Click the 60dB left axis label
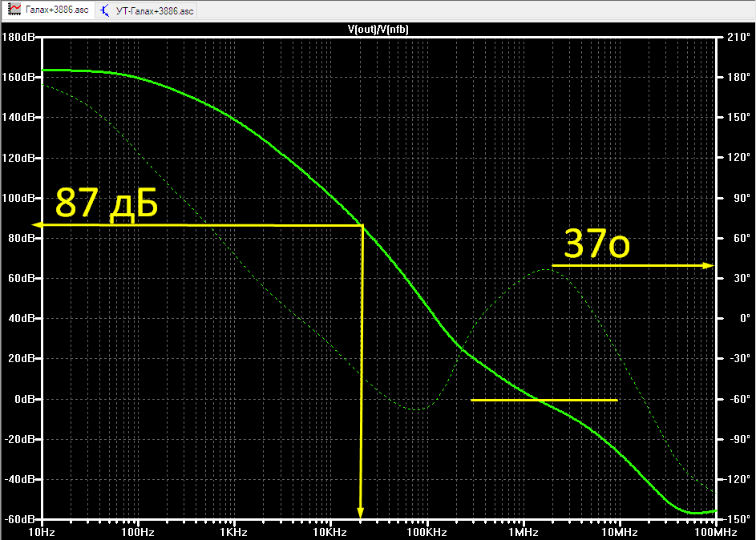 [21, 278]
